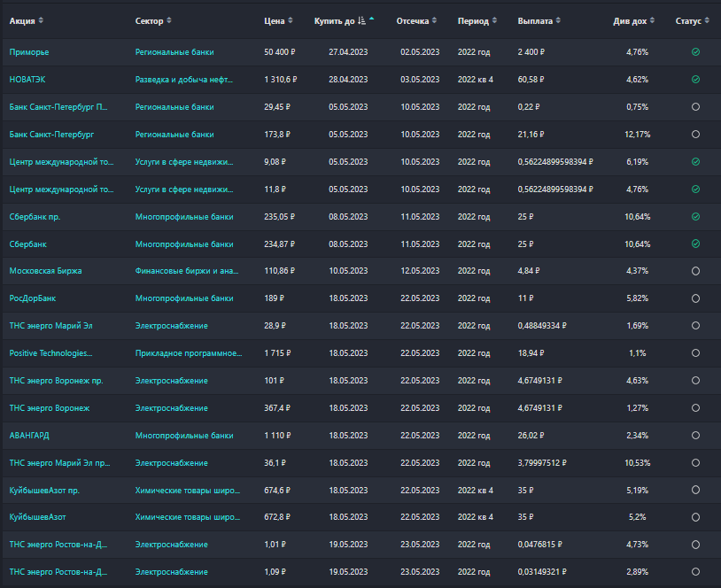Click green check status for Сбербанк пр.
This screenshot has height=588, width=721.
[x=695, y=217]
